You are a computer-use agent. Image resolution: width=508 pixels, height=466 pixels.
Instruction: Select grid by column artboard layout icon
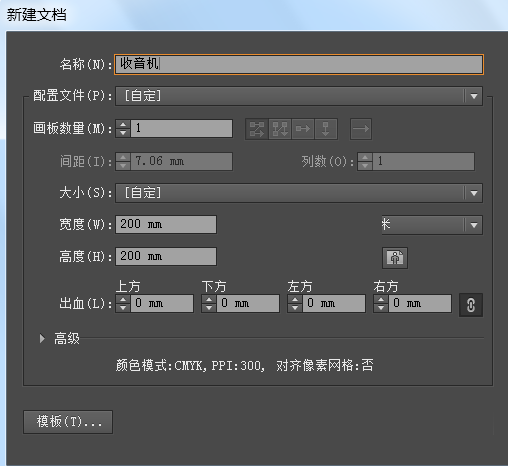pos(280,129)
